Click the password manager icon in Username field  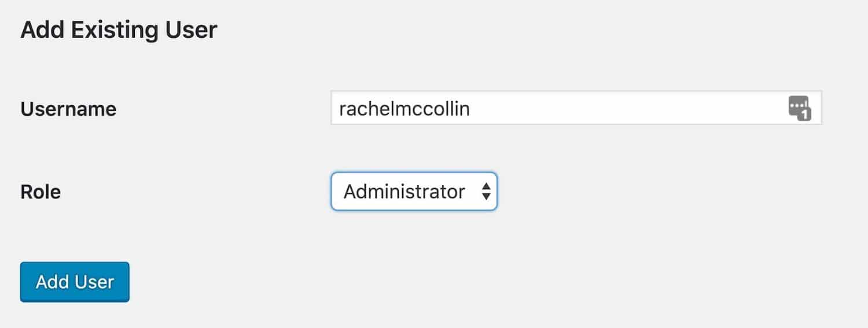point(800,109)
